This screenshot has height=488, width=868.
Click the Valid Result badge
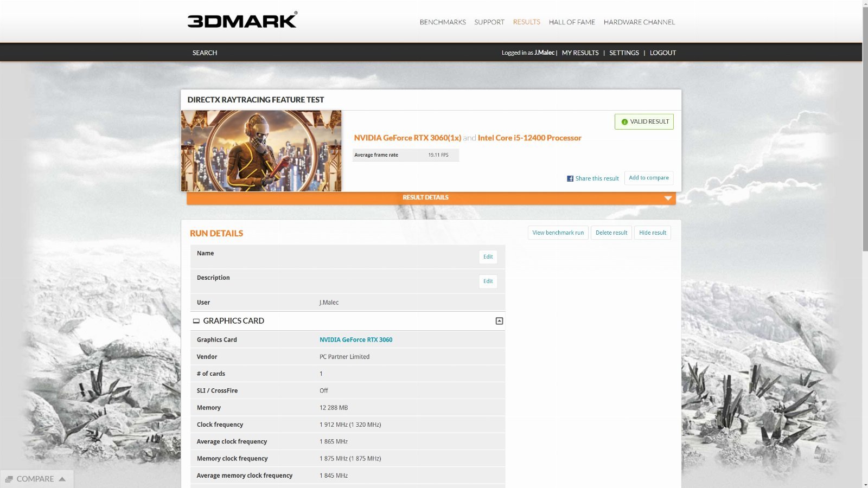pos(644,121)
